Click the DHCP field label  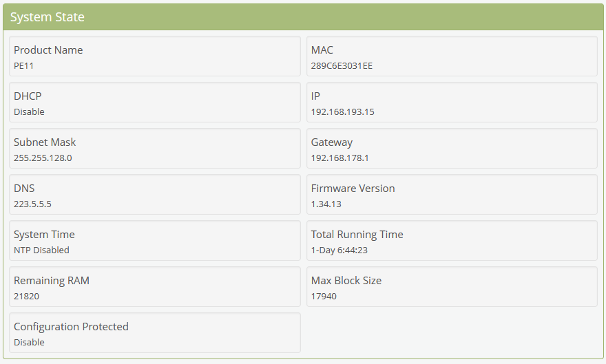click(28, 96)
